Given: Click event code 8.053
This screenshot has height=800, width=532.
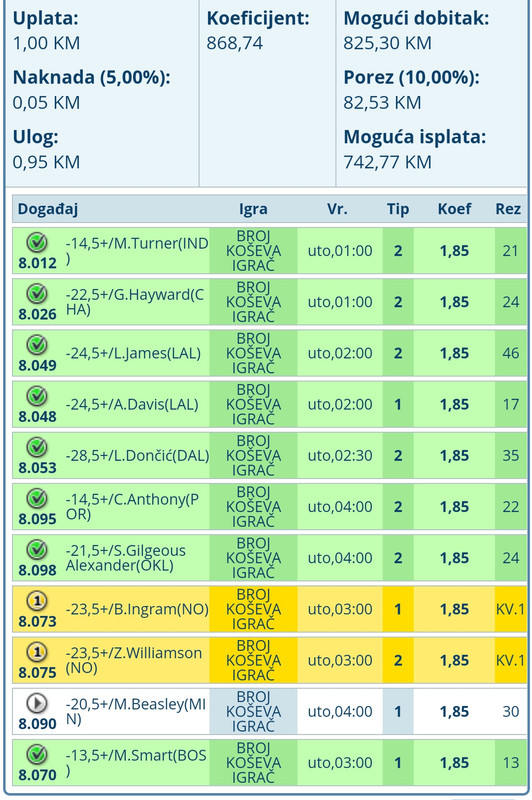Looking at the screenshot, I should point(37,468).
